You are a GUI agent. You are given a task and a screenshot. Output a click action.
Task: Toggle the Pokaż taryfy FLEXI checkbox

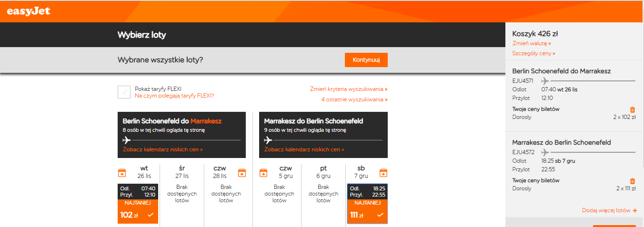point(124,92)
